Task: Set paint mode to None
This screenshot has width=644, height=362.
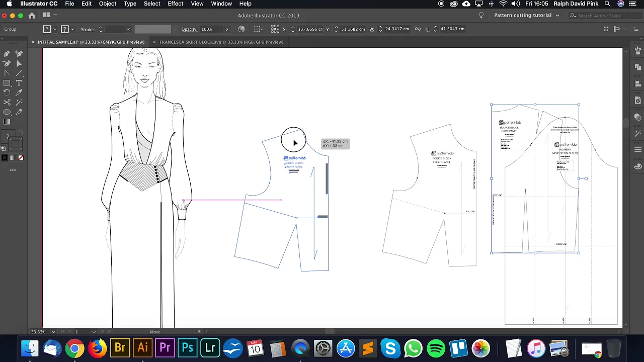Action: [21, 158]
